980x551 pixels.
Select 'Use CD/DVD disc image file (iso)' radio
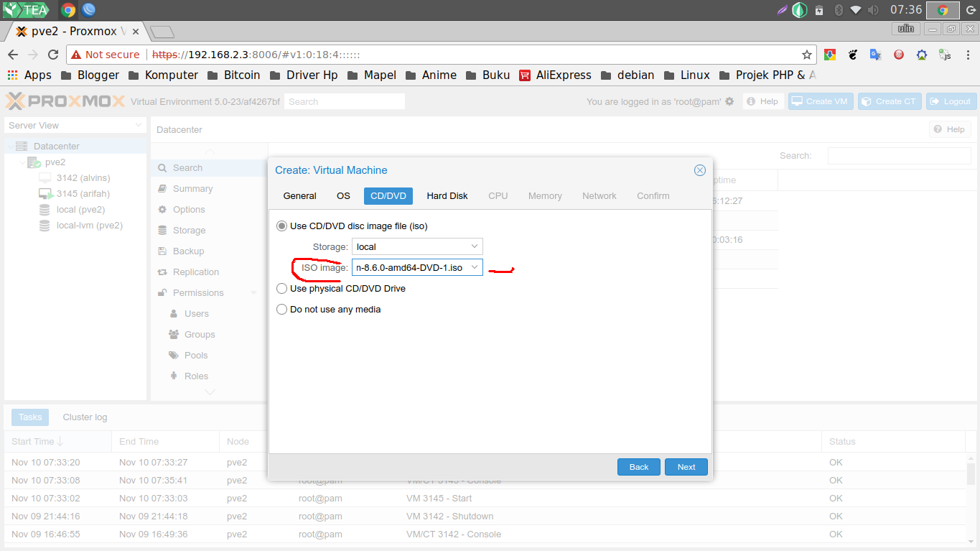pyautogui.click(x=281, y=226)
